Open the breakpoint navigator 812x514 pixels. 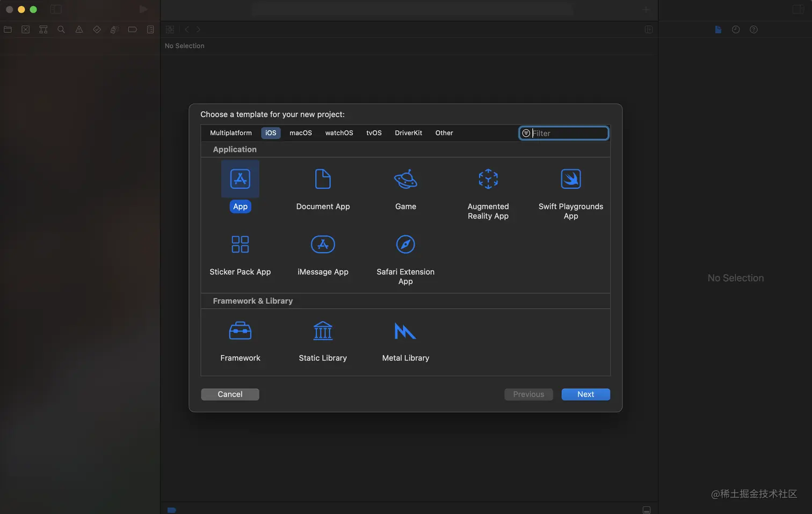132,30
